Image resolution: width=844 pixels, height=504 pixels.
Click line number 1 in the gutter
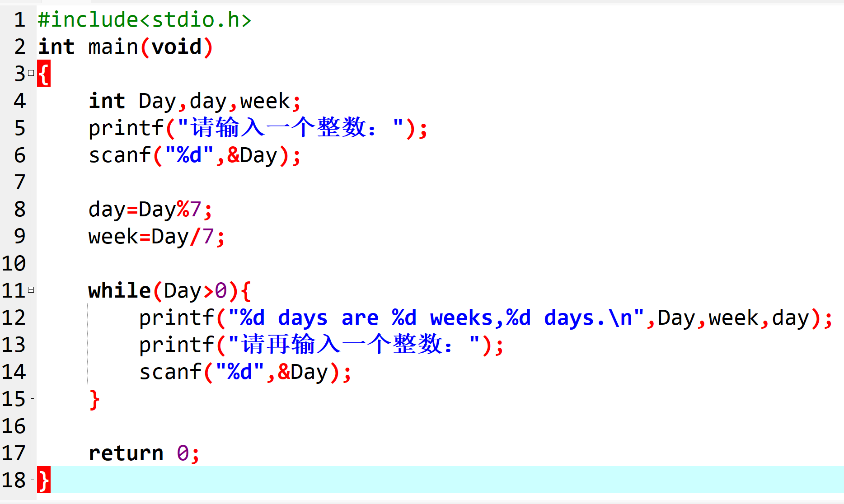pos(19,19)
